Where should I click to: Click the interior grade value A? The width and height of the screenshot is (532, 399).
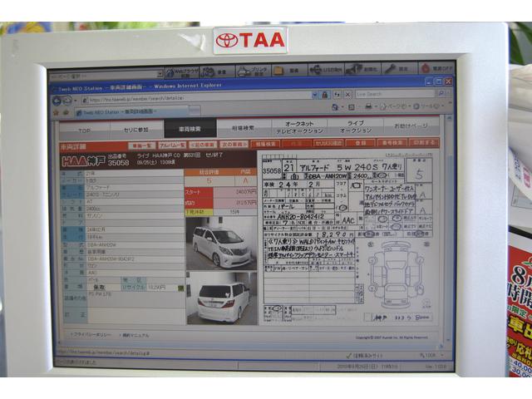245,180
